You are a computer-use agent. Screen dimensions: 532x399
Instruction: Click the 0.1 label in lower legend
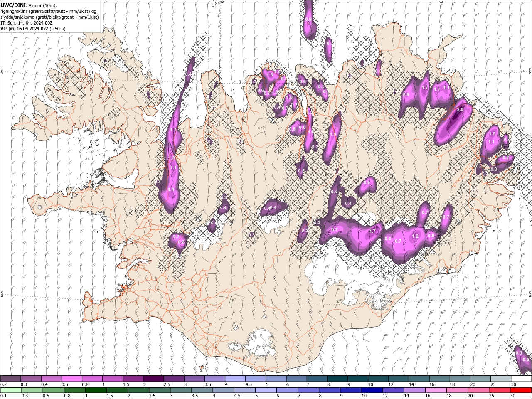pos(3,396)
